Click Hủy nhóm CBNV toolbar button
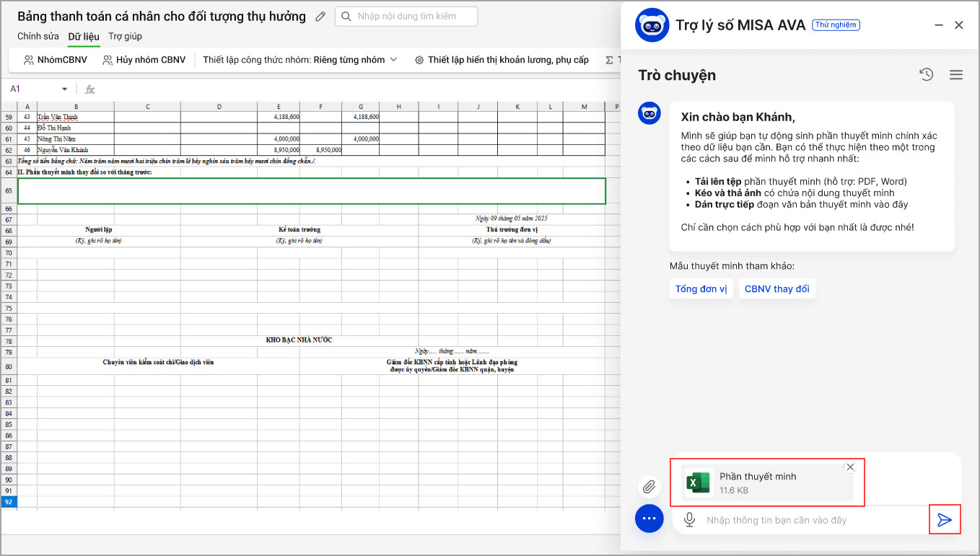980x556 pixels. click(144, 60)
